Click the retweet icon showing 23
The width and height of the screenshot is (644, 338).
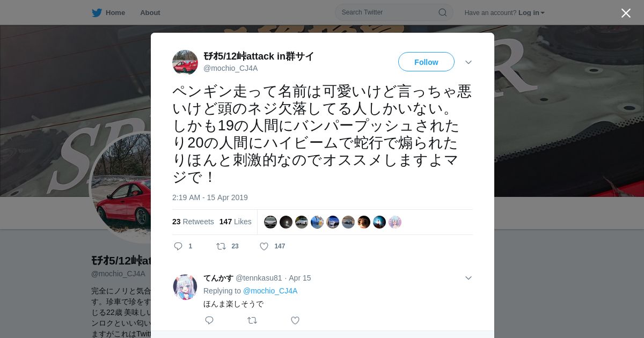pos(221,246)
